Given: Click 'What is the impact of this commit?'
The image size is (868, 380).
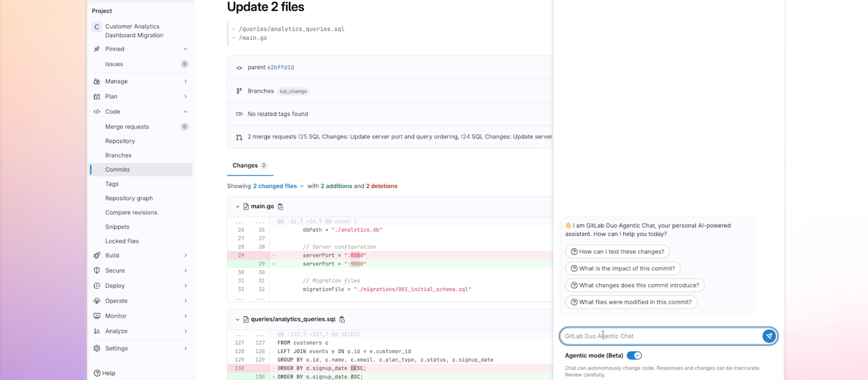Looking at the screenshot, I should (x=623, y=268).
